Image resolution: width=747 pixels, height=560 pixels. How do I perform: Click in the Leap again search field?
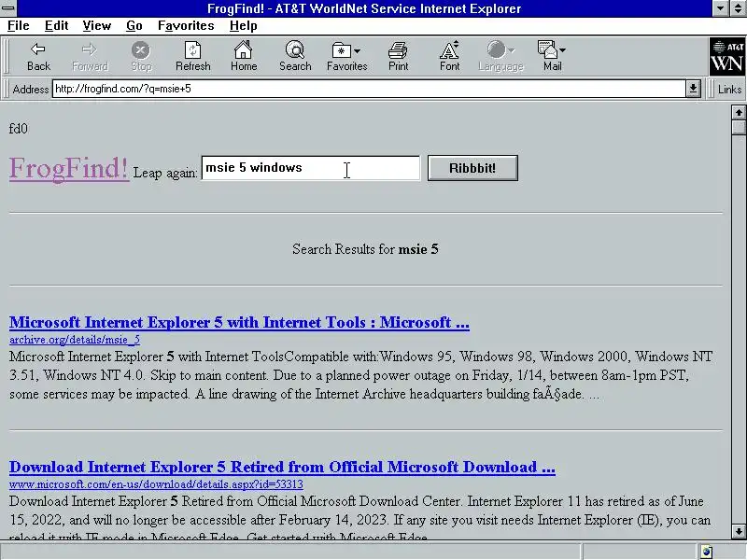coord(311,168)
